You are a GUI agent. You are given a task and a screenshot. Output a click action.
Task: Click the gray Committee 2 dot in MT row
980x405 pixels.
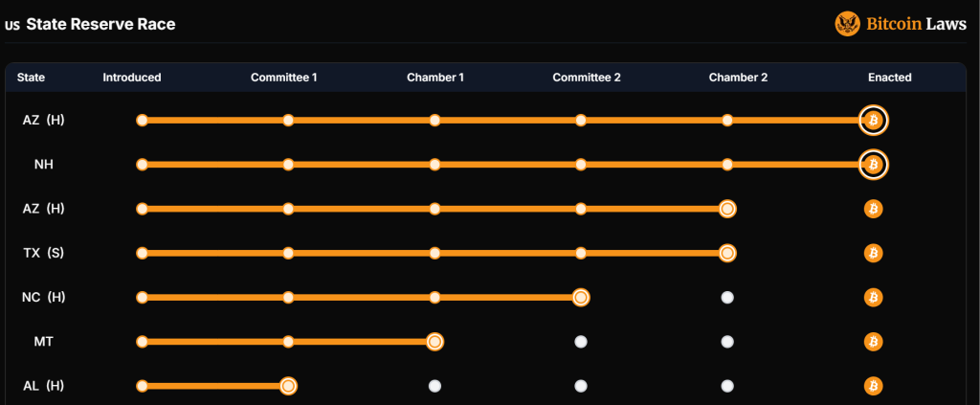click(x=581, y=342)
